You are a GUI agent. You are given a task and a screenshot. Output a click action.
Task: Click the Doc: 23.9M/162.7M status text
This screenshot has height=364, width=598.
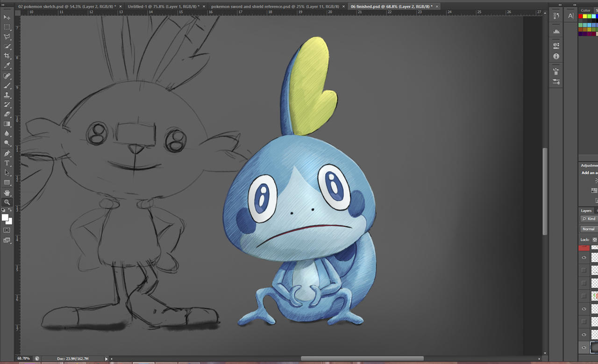(73, 358)
